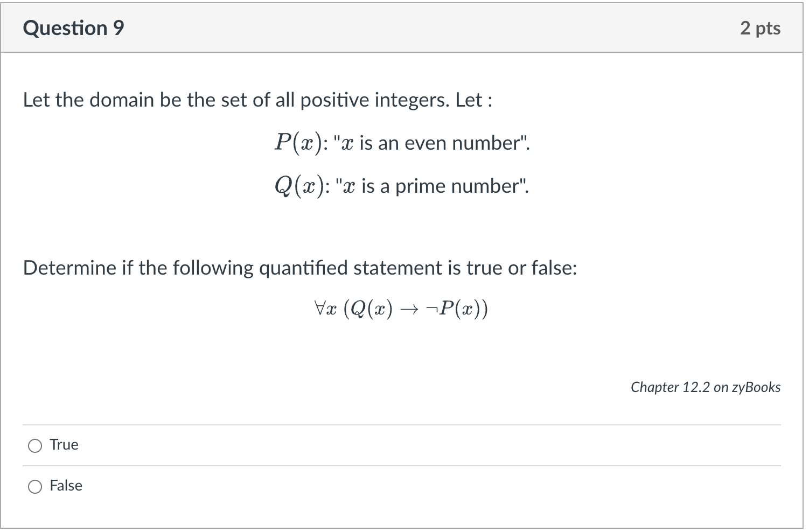
Task: Click the Chapter 12.2 on zyBooks reference
Action: (x=706, y=387)
